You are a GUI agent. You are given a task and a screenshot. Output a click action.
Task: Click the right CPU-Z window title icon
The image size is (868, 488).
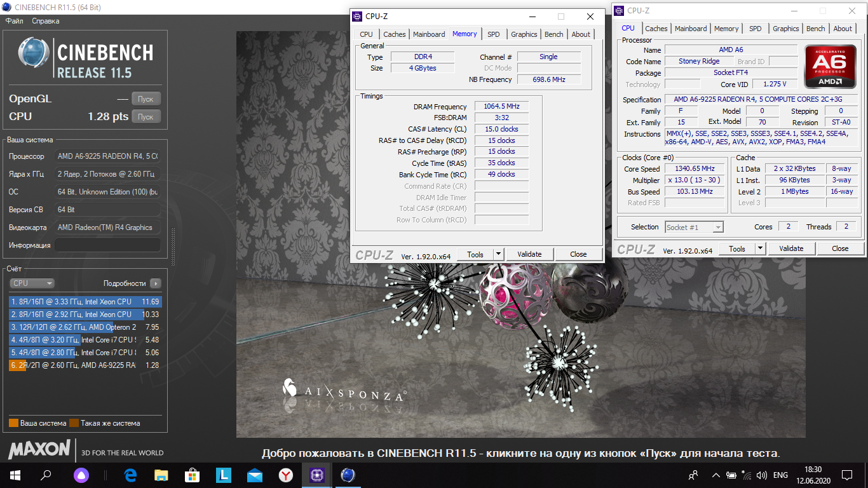click(x=619, y=10)
